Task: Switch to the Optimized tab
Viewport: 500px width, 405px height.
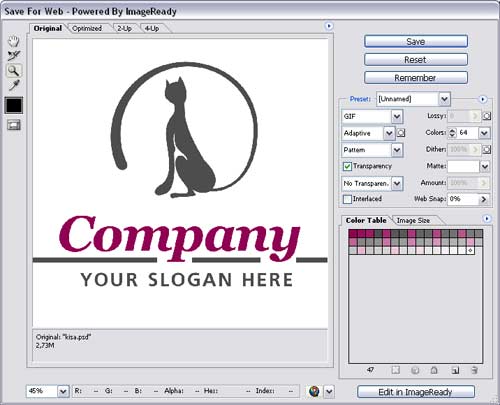Action: [87, 29]
